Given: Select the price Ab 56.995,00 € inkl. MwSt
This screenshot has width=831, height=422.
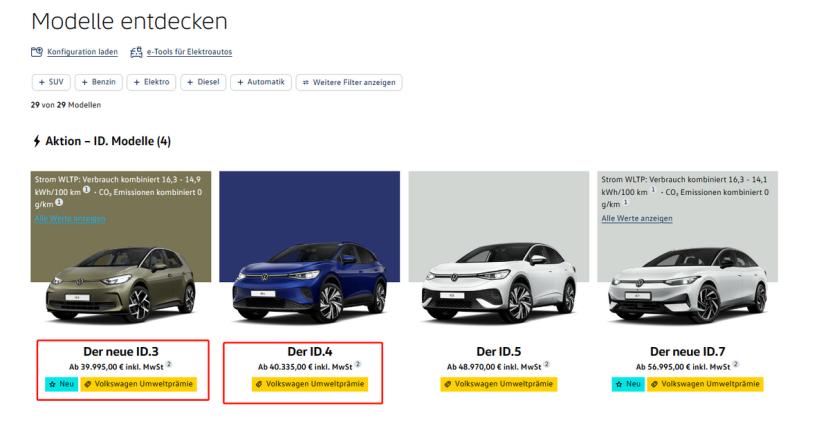Looking at the screenshot, I should click(x=683, y=367).
